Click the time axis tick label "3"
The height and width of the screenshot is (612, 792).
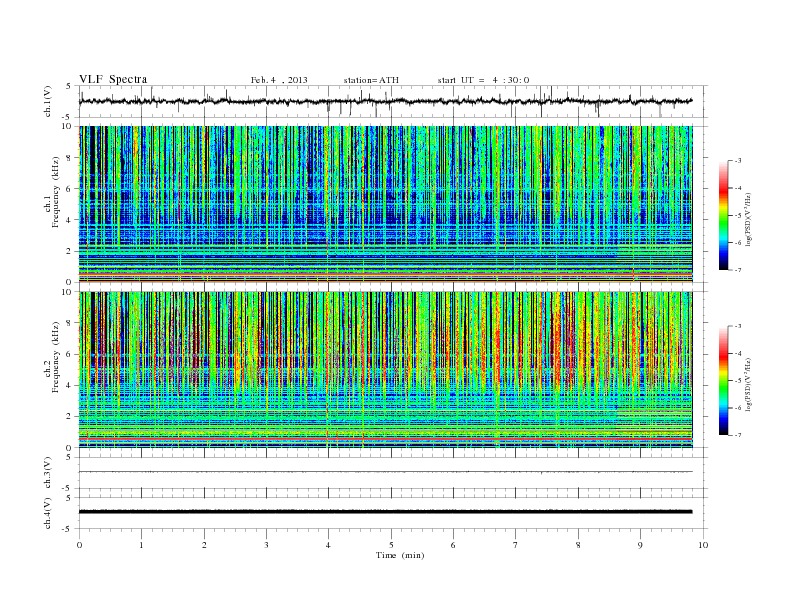coord(266,545)
